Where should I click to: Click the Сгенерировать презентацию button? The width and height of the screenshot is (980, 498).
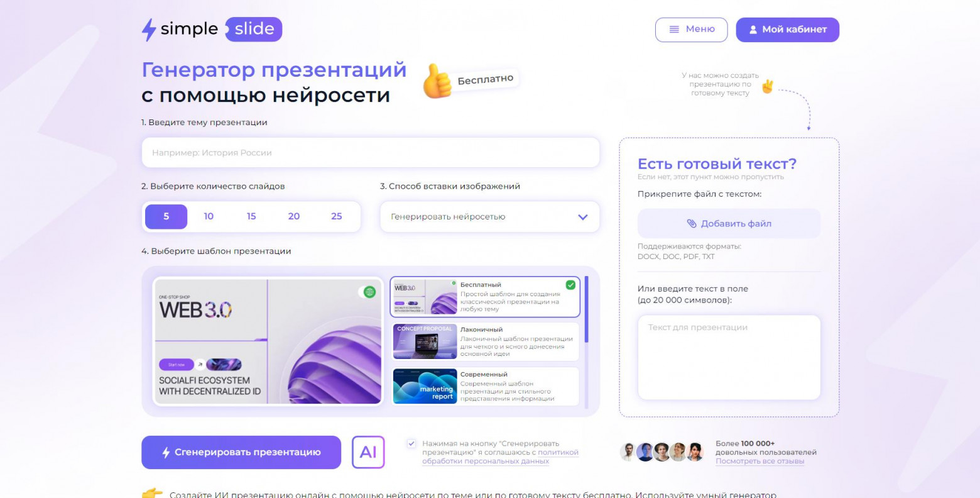pyautogui.click(x=241, y=452)
